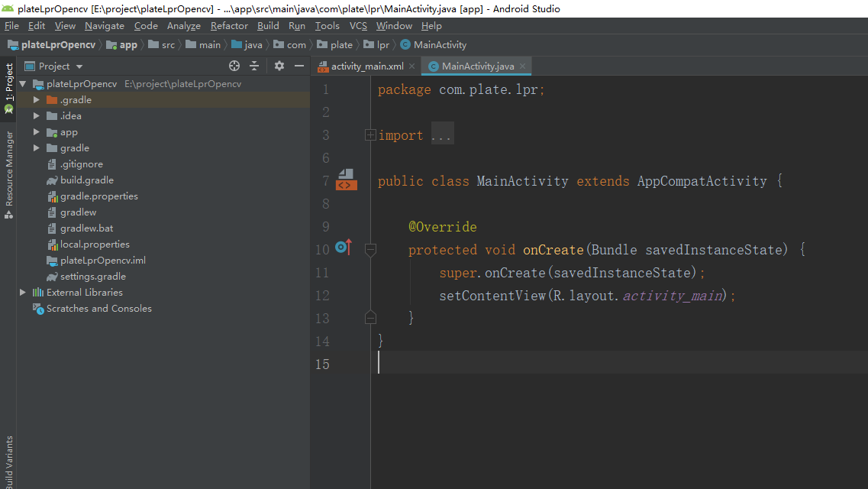Expand the External Libraries node

pyautogui.click(x=22, y=292)
